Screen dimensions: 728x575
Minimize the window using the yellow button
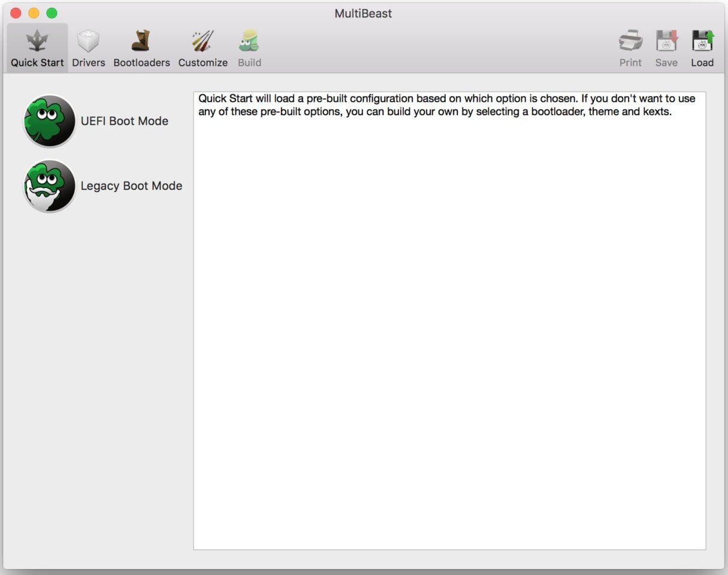[x=34, y=13]
